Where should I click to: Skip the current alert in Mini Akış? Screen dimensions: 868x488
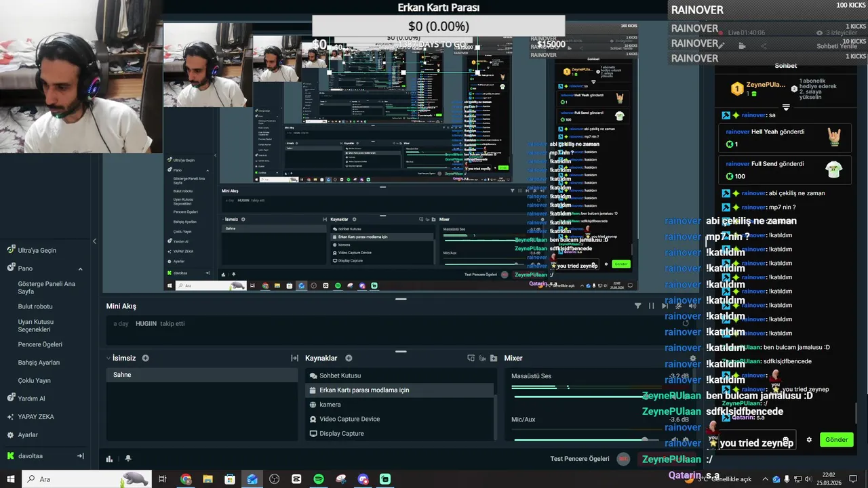click(665, 306)
